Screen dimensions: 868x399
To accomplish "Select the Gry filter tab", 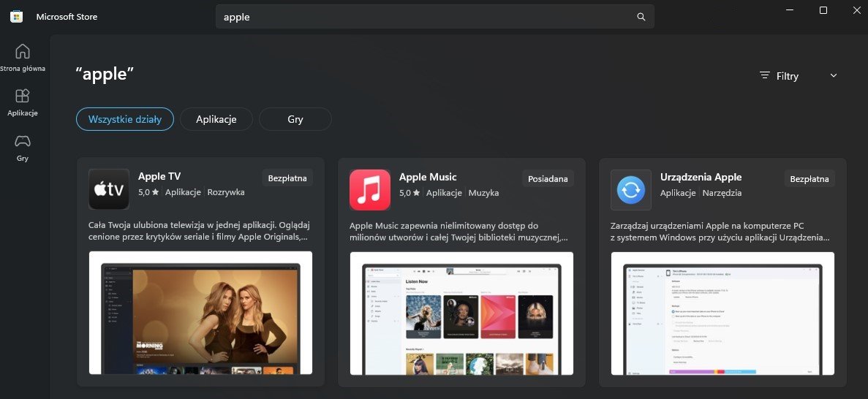I will tap(295, 119).
